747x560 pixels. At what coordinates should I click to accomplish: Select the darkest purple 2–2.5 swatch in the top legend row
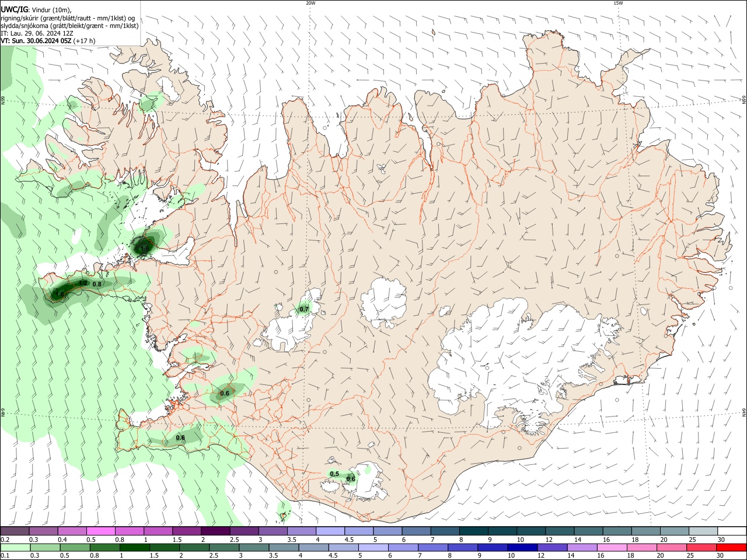[215, 531]
